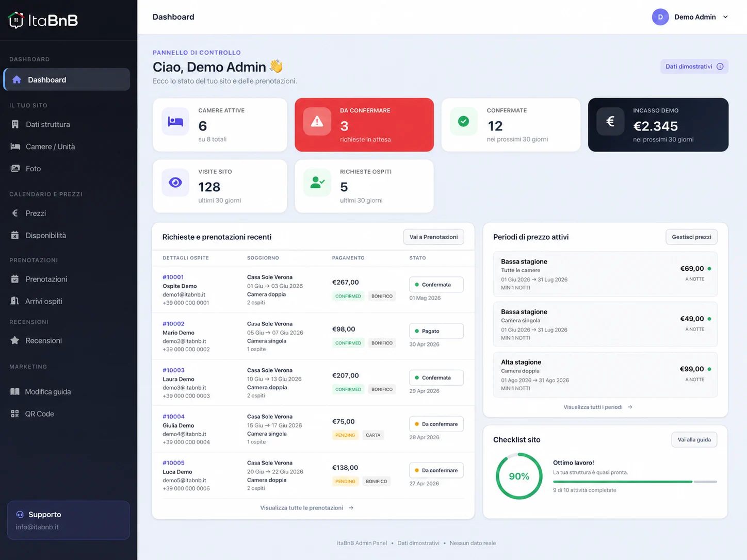The image size is (747, 560).
Task: Click the Dati struttura building icon
Action: 15,124
